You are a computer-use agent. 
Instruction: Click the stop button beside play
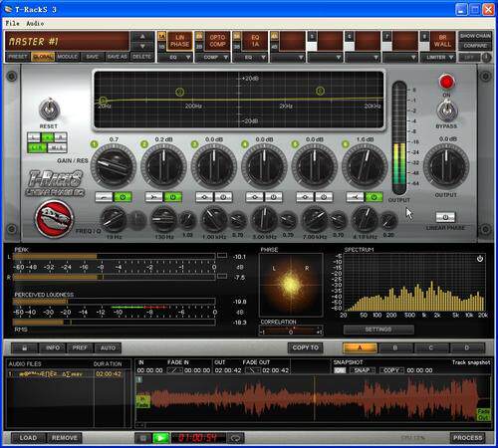(143, 438)
